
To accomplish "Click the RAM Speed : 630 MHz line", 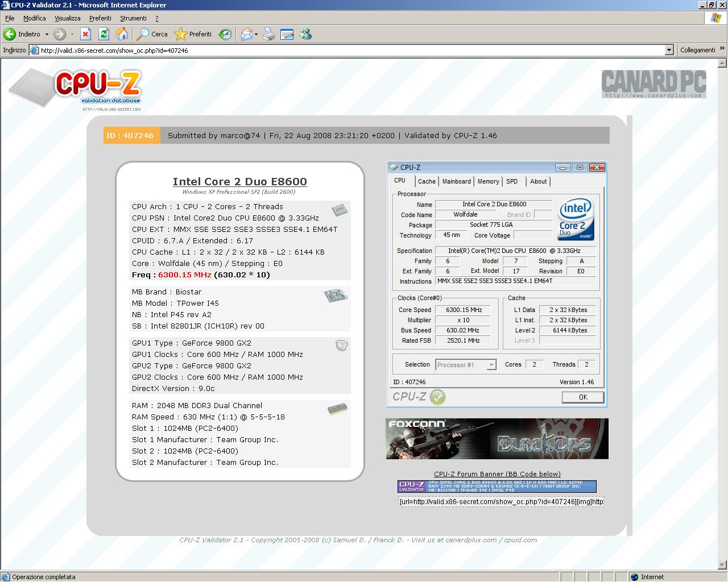I will click(x=208, y=417).
